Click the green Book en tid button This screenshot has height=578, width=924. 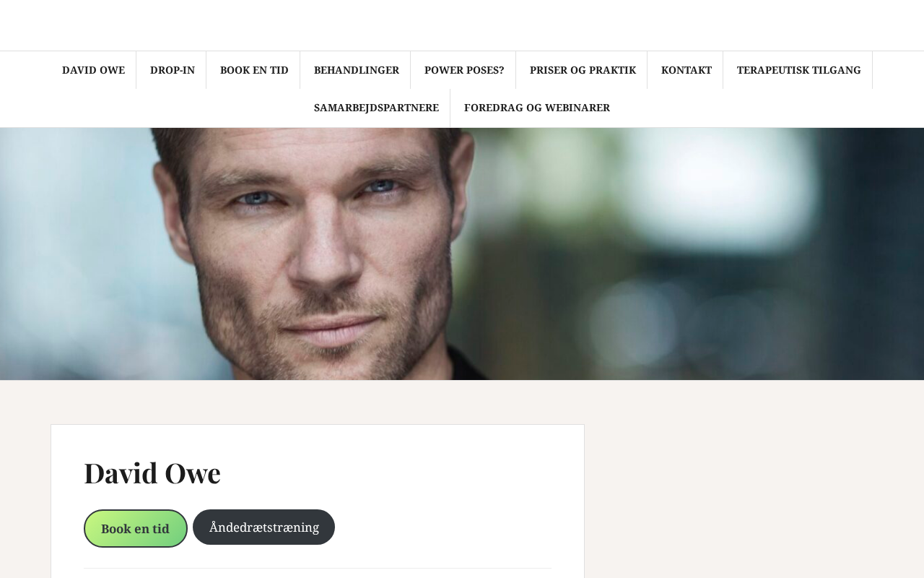coord(136,528)
